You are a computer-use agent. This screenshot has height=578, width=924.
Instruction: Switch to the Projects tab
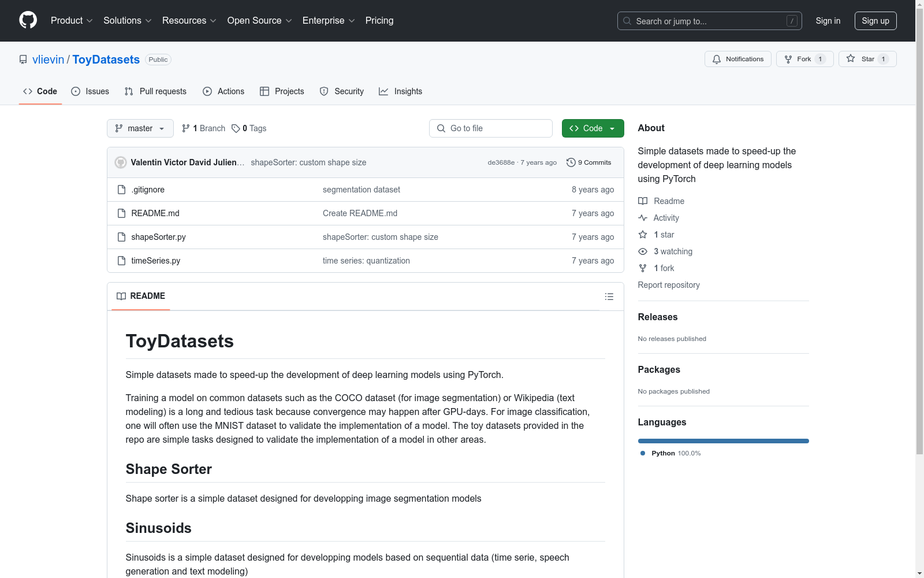pyautogui.click(x=282, y=91)
